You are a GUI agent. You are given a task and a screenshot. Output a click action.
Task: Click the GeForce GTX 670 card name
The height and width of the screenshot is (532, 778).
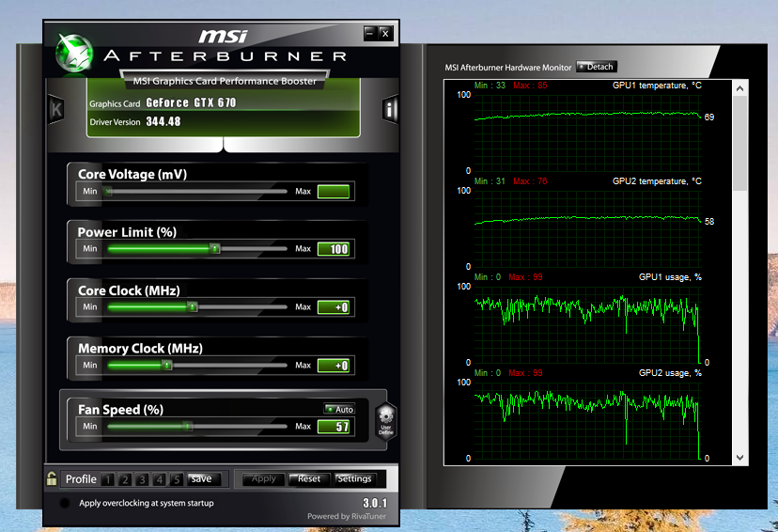pyautogui.click(x=191, y=102)
